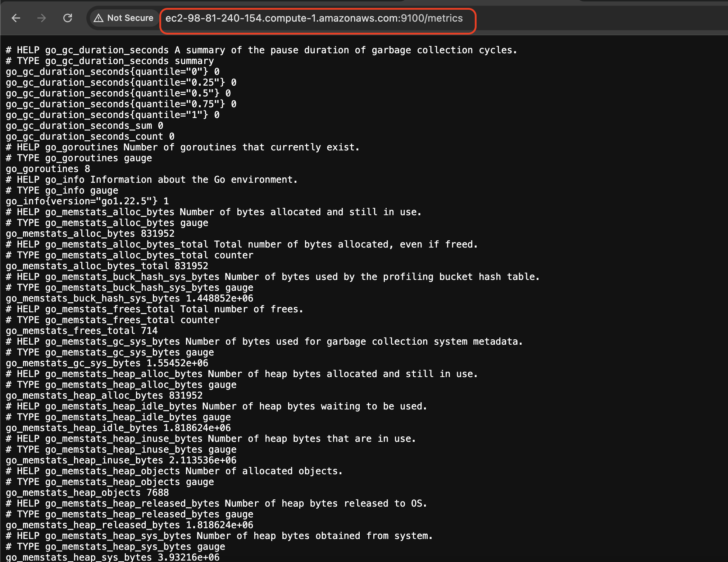Click the go_memstats_heap_inuse_bytes 2.113536e+06 line
The height and width of the screenshot is (562, 728).
pyautogui.click(x=121, y=460)
